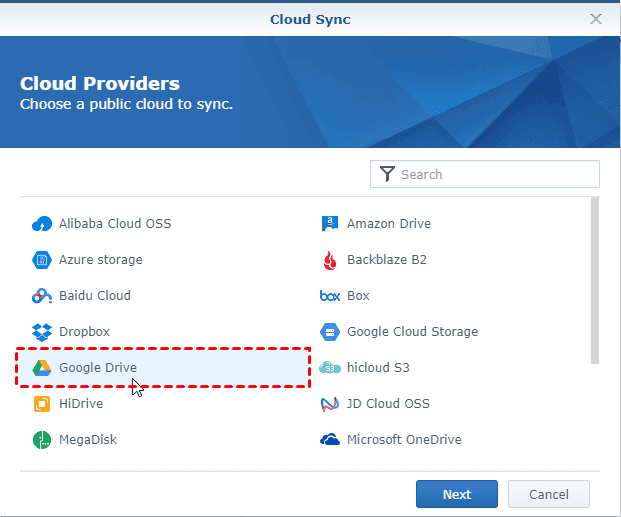The width and height of the screenshot is (621, 517).
Task: Click the Google Drive triangle icon
Action: [41, 368]
